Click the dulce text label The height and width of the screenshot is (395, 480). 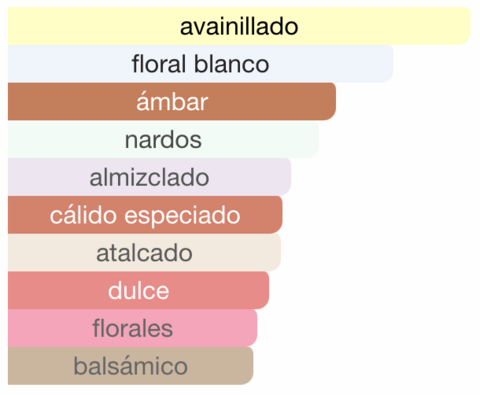click(x=138, y=291)
